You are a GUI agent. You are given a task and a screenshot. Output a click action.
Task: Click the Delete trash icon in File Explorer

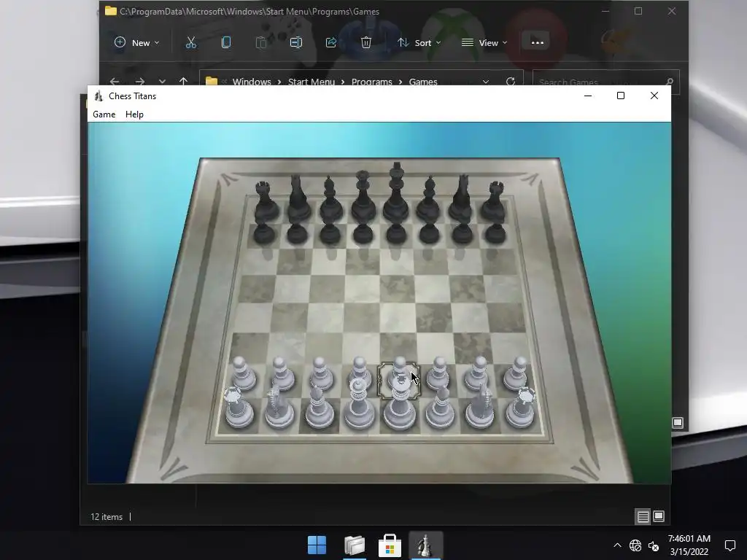click(366, 43)
